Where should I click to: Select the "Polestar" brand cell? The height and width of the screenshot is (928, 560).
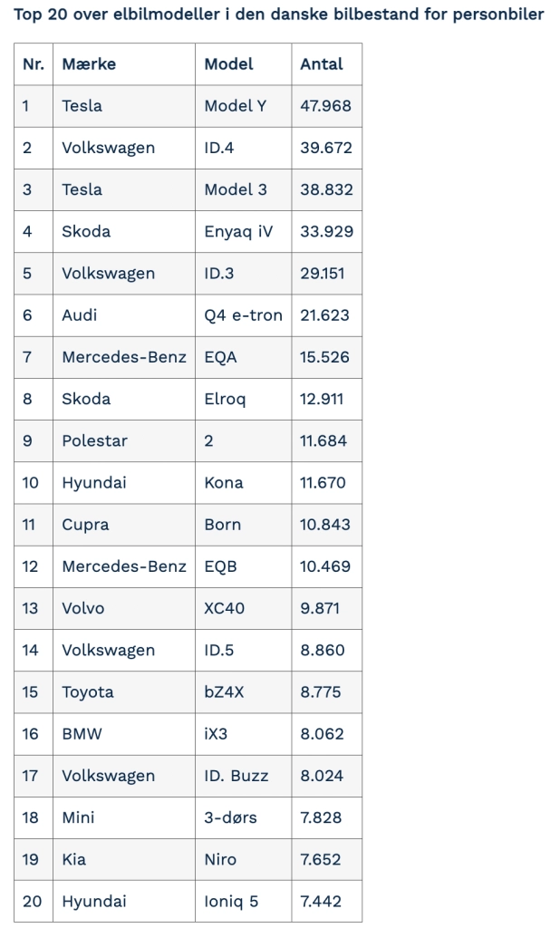tap(94, 440)
